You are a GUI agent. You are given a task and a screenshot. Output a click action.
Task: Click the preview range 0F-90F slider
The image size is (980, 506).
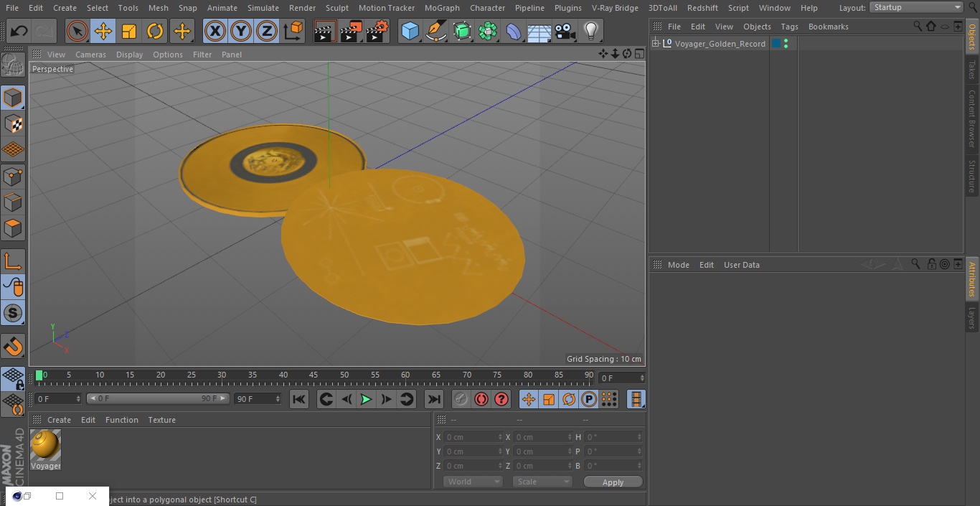pyautogui.click(x=158, y=398)
